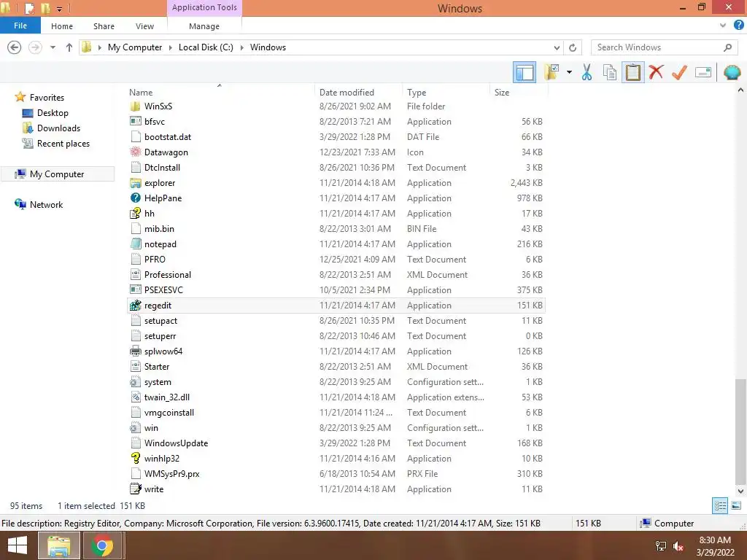Viewport: 747px width, 560px height.
Task: Click the red X Delete icon
Action: (656, 72)
